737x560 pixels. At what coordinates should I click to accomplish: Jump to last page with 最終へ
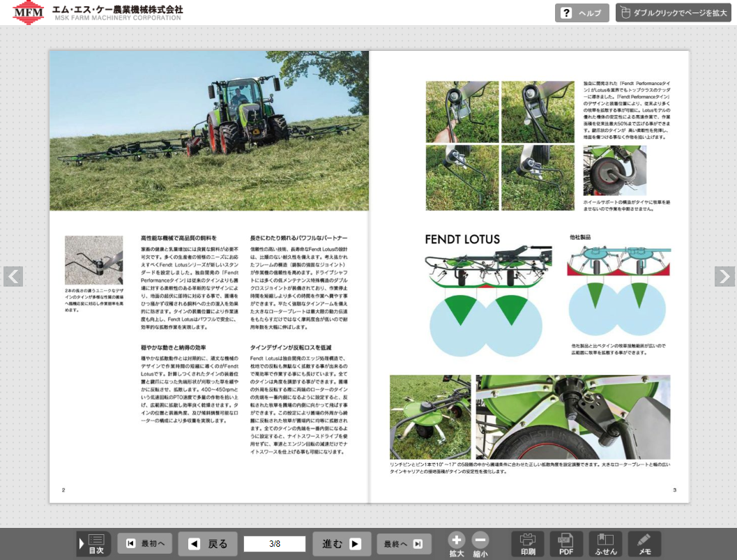pos(404,544)
